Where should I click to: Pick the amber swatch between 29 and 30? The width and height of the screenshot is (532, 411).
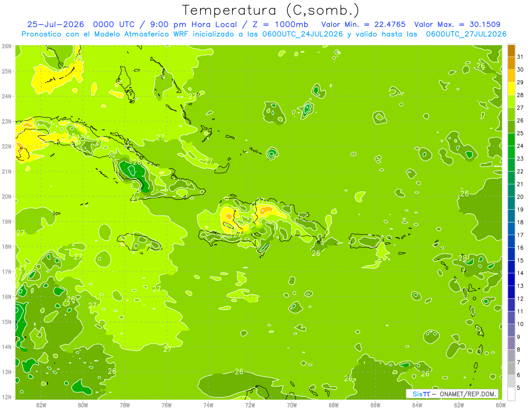[x=511, y=76]
